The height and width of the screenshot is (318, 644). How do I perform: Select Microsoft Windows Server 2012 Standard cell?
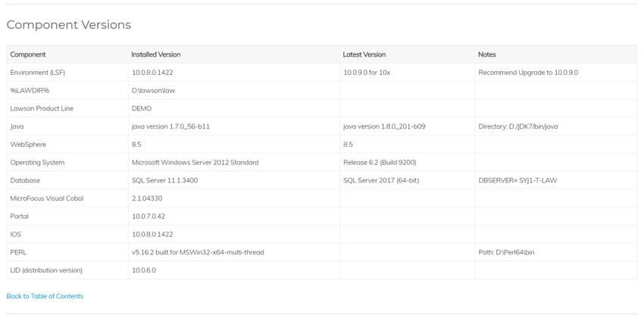(195, 163)
